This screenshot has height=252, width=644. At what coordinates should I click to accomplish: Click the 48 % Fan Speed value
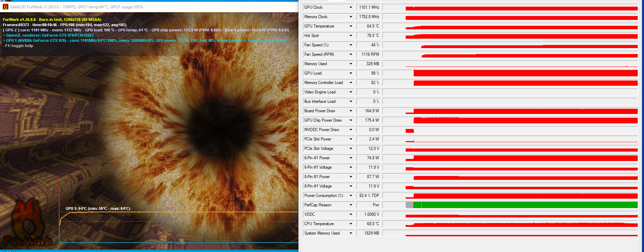(369, 45)
